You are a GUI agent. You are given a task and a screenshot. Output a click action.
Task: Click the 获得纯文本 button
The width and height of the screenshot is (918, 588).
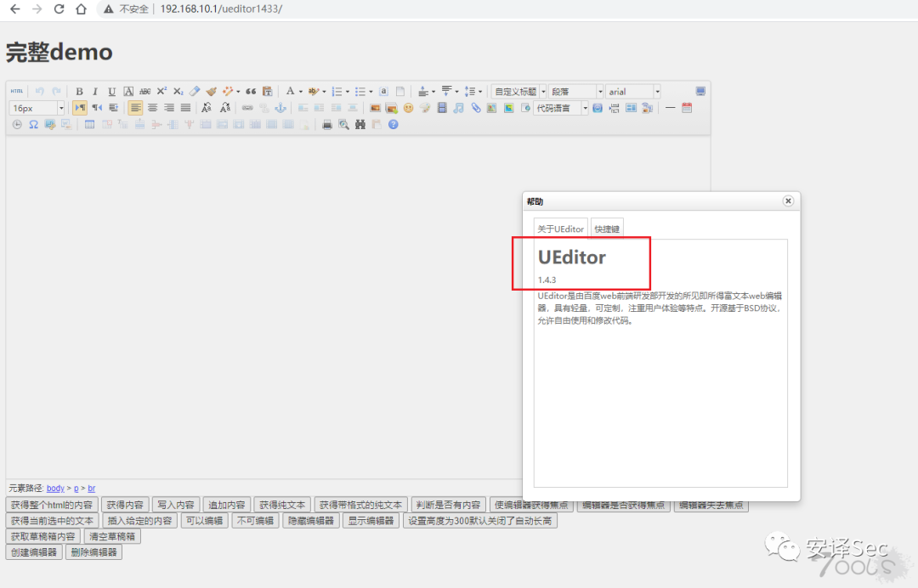pos(282,505)
